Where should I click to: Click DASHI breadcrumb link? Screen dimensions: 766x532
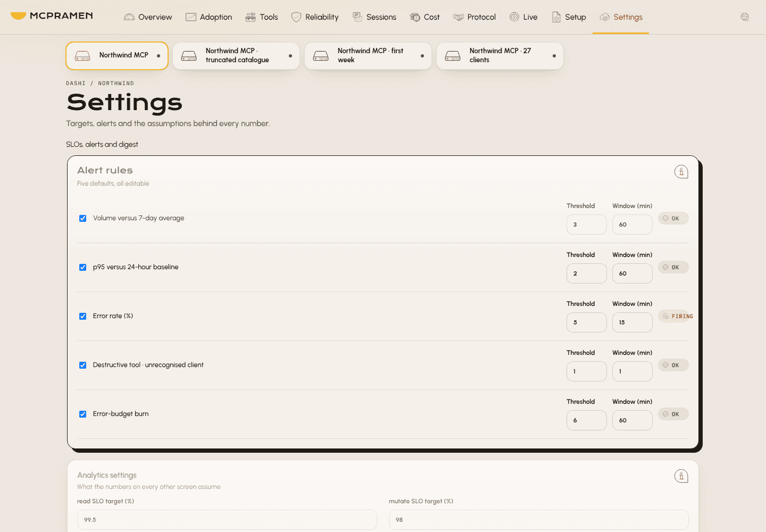(76, 84)
